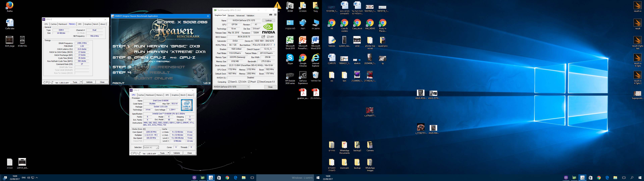Select Caches tab in CPU-Z Memory window
Viewport: 644px width, 181px height.
[x=54, y=24]
